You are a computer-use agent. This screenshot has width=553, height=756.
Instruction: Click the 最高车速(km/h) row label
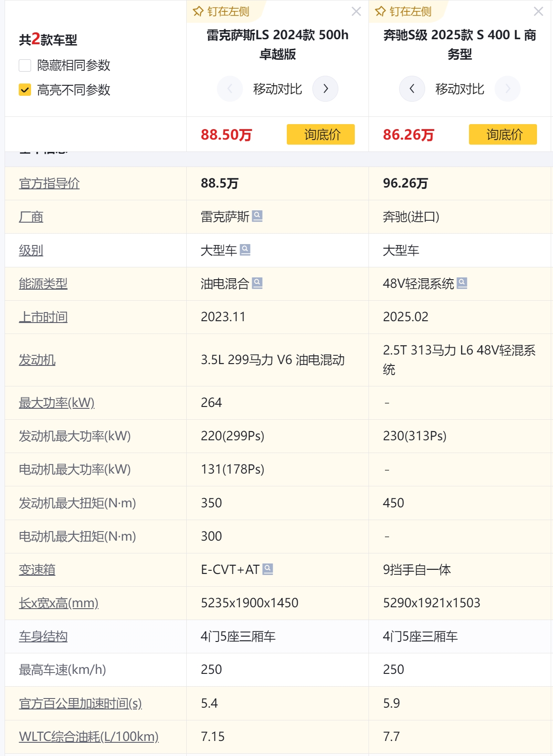[x=63, y=670]
